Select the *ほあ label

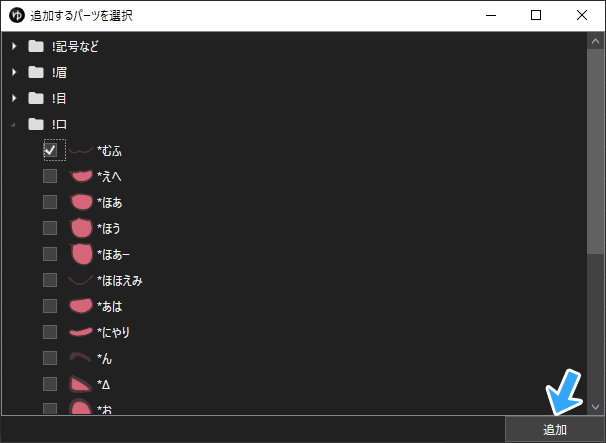pyautogui.click(x=109, y=203)
